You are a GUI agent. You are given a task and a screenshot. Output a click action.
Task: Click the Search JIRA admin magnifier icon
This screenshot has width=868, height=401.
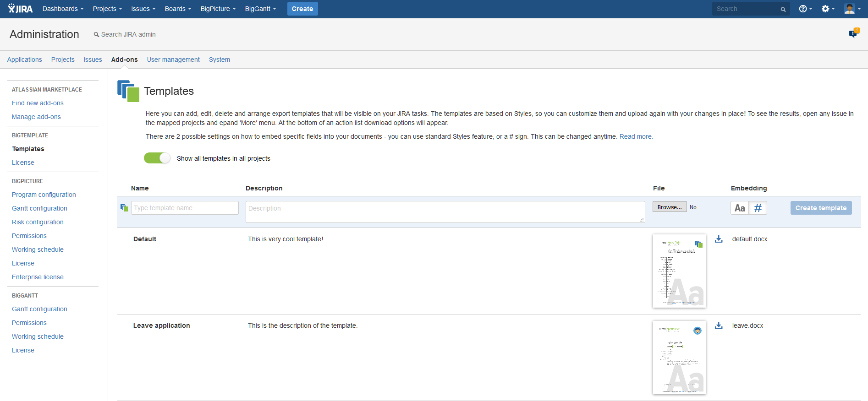[96, 34]
